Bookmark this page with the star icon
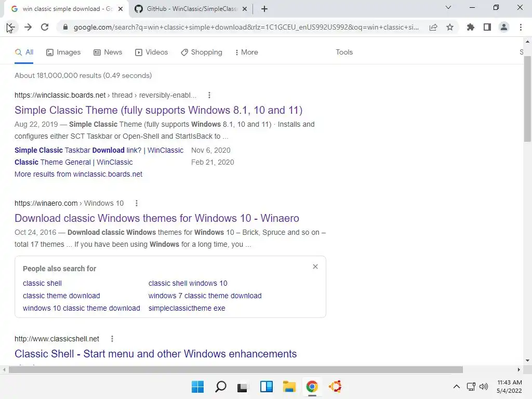The width and height of the screenshot is (532, 399). tap(450, 27)
